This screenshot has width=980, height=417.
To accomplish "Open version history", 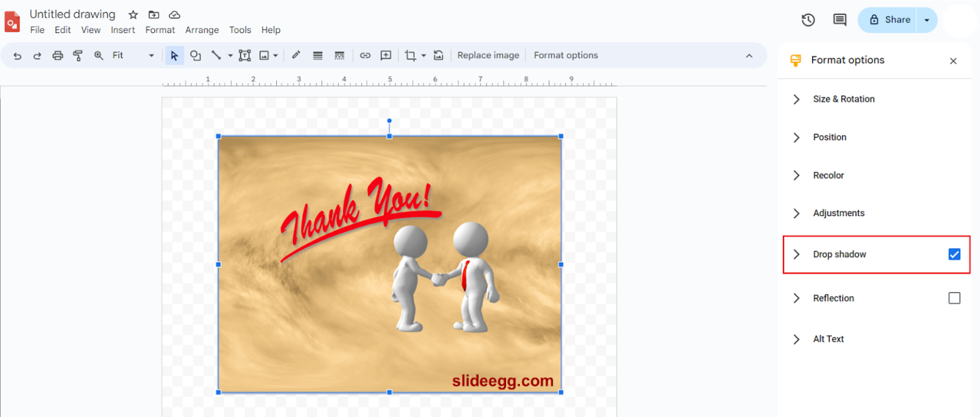I will (x=808, y=20).
